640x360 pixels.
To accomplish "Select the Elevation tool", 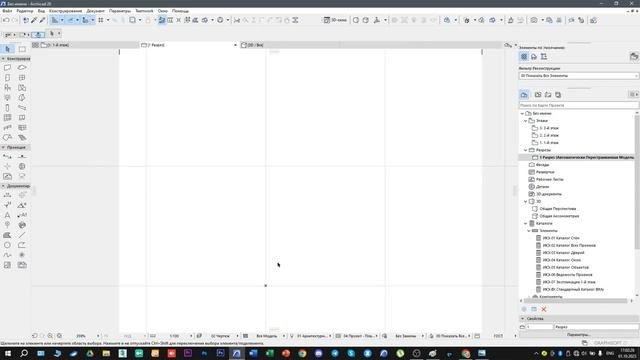I will pyautogui.click(x=22, y=157).
